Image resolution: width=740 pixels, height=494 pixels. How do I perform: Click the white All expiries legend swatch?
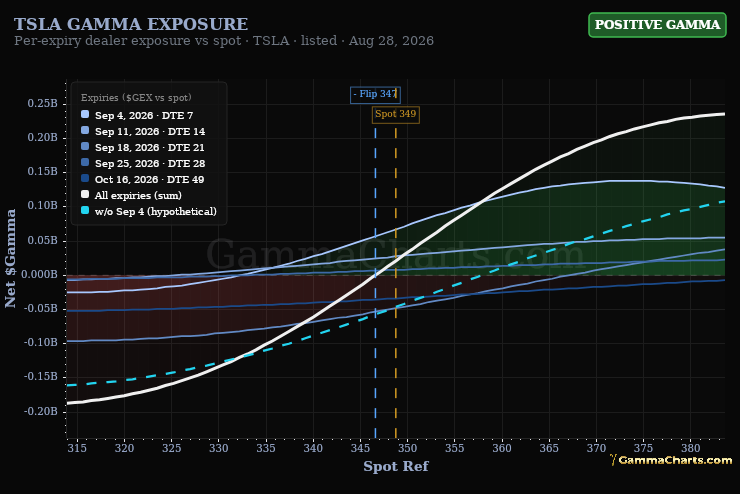pyautogui.click(x=85, y=194)
